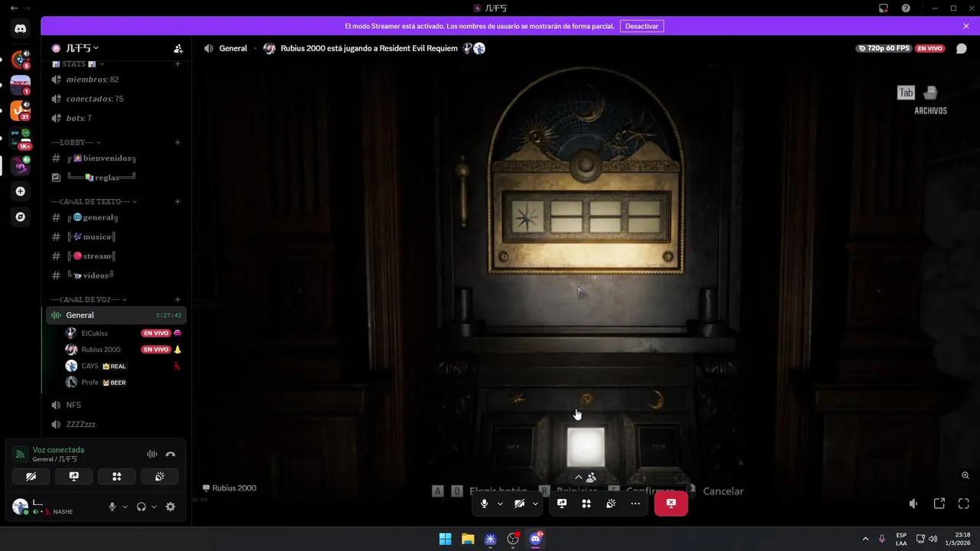Click the bots: 7 stats channel
This screenshot has height=551, width=980.
pos(116,119)
